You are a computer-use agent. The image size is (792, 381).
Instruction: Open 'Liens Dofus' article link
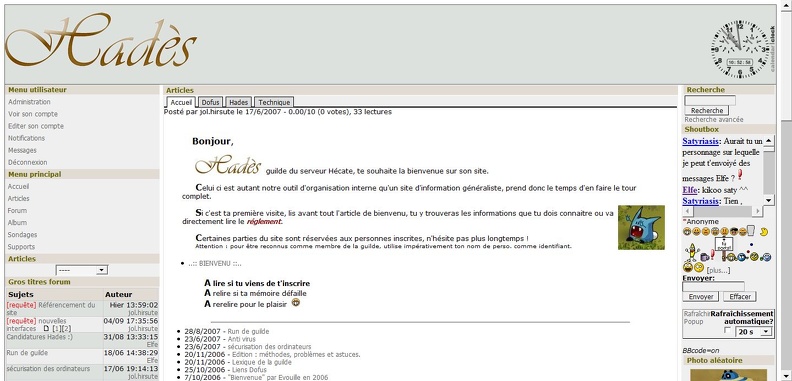249,370
